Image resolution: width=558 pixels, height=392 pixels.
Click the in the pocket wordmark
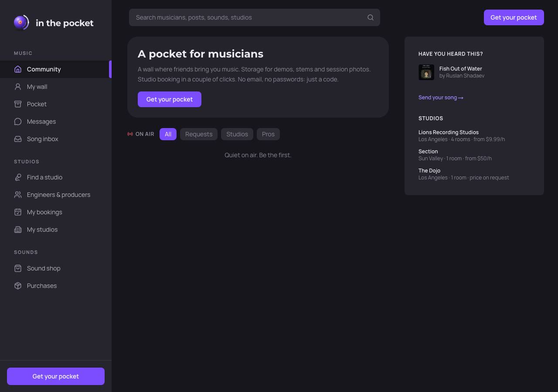pos(65,23)
